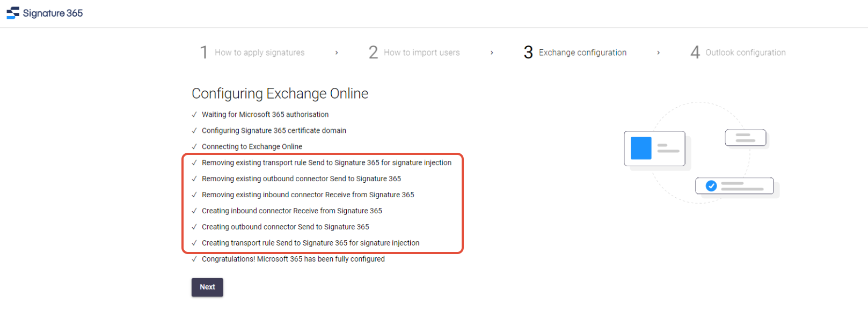
Task: Click 'Connecting to Exchange Online' line
Action: point(252,147)
